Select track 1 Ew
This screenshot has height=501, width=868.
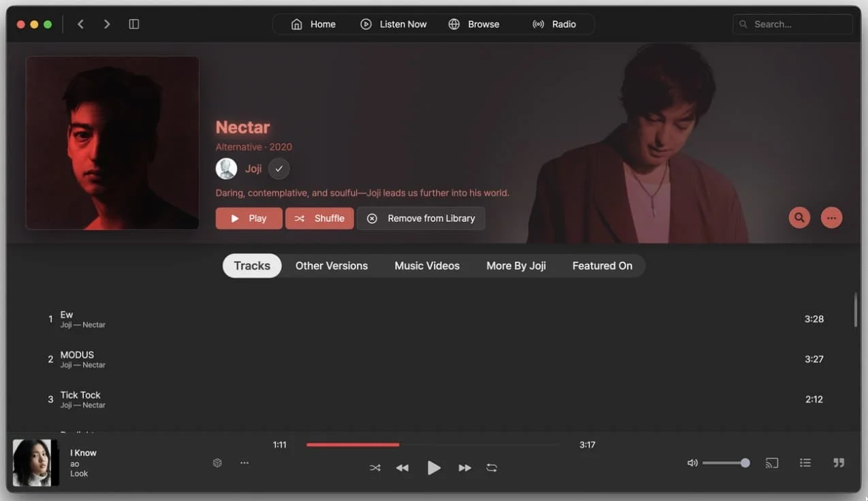[x=433, y=319]
